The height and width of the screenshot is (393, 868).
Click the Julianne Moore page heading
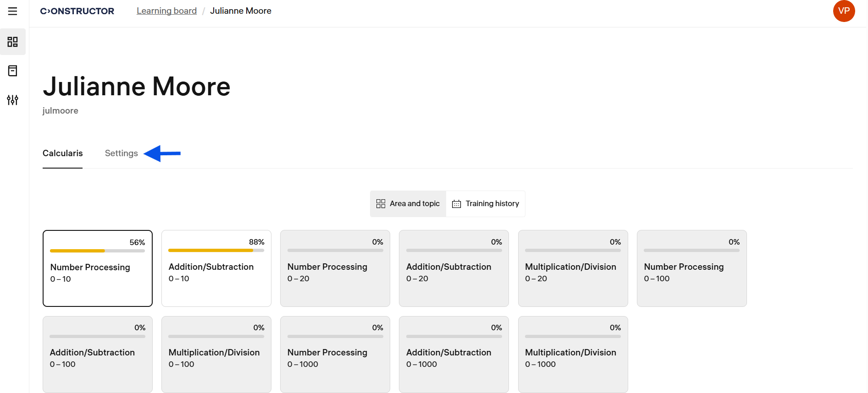point(137,87)
